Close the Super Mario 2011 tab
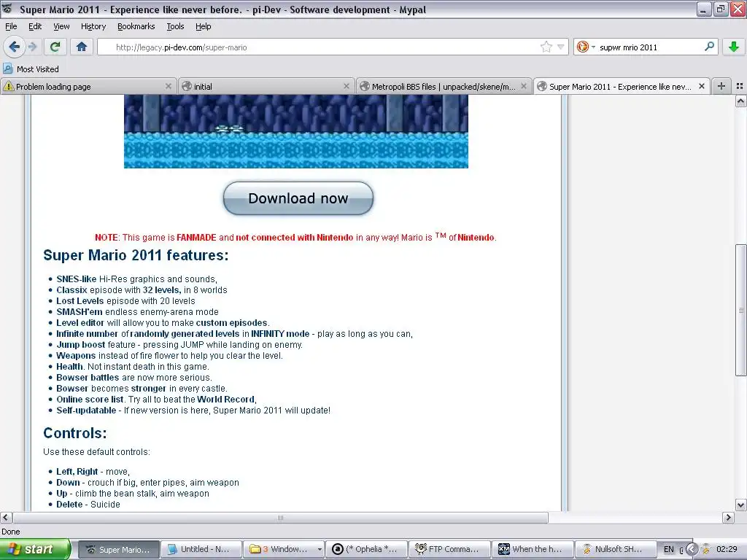747x560 pixels. [701, 86]
